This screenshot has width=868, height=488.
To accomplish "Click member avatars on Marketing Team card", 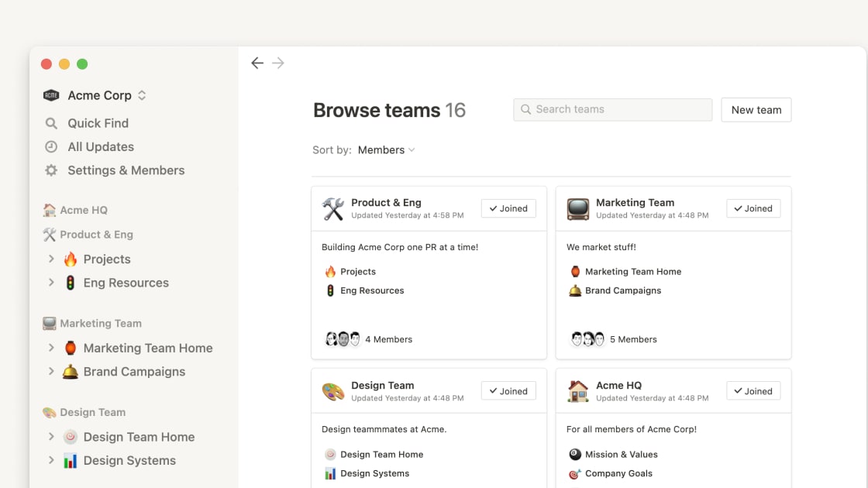I will (x=588, y=339).
